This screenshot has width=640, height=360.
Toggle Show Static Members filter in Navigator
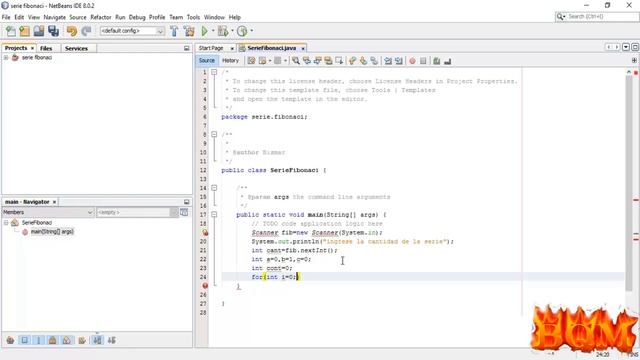coord(38,340)
